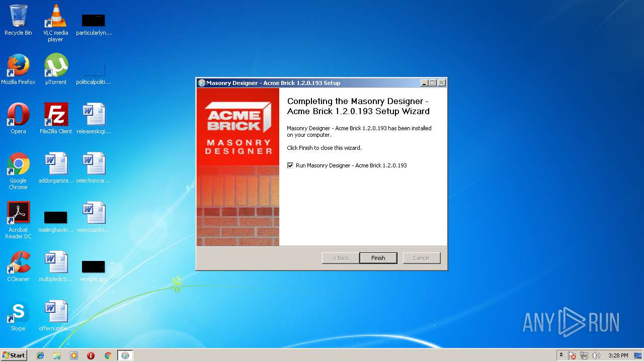Select the wmight.jpg desktop file
This screenshot has height=362, width=644.
tap(94, 270)
